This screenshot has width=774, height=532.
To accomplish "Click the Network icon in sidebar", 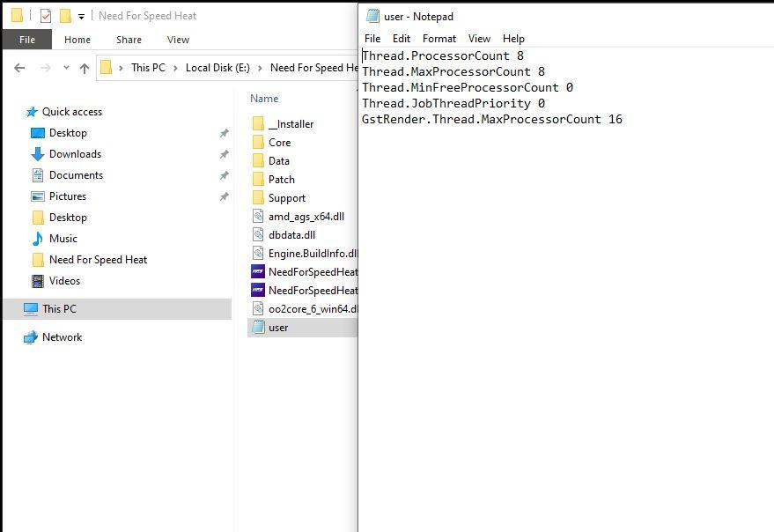I will tap(31, 336).
